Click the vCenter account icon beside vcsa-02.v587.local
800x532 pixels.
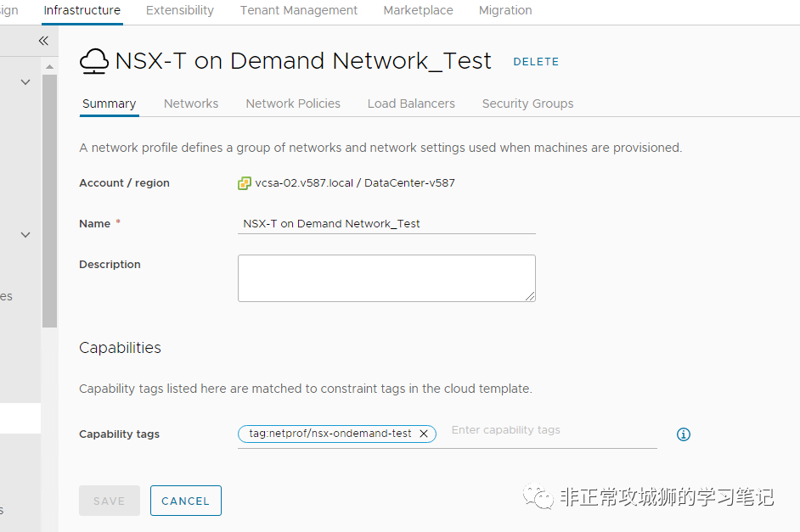point(245,183)
